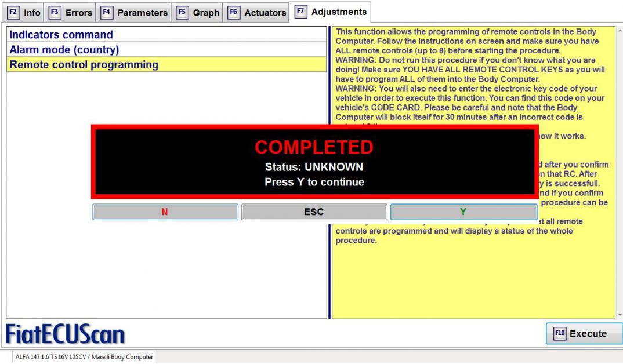Open the F3 Errors tab
This screenshot has height=364, width=623.
(x=70, y=13)
